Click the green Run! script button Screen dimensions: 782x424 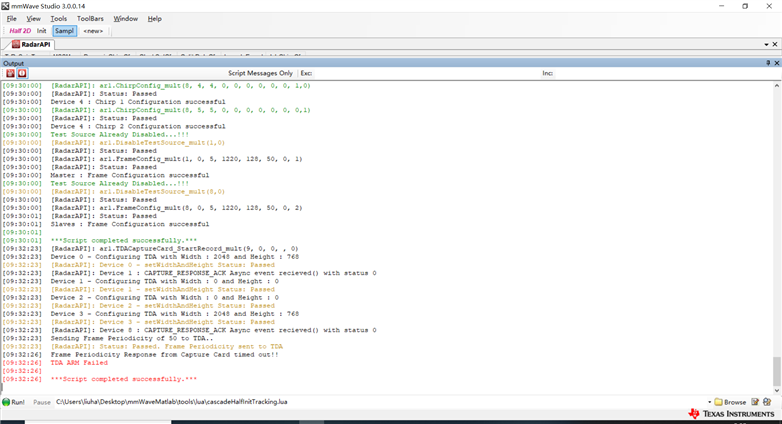[13, 402]
